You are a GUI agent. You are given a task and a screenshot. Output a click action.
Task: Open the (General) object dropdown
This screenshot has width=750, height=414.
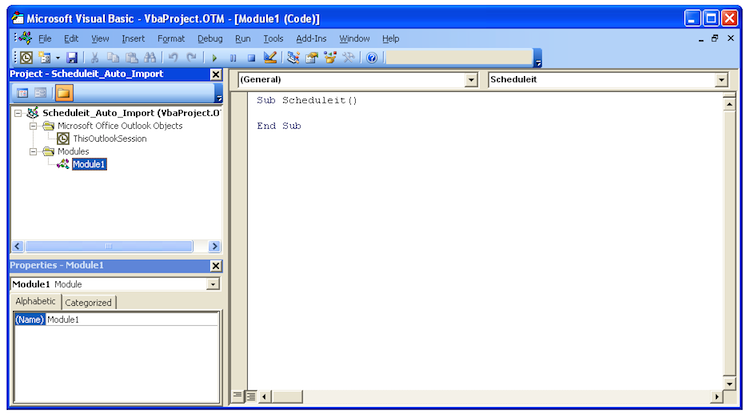pyautogui.click(x=471, y=80)
